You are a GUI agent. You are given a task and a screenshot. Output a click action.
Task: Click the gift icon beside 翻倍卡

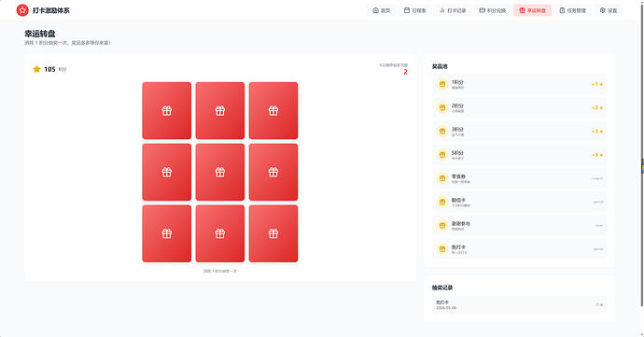(x=442, y=202)
